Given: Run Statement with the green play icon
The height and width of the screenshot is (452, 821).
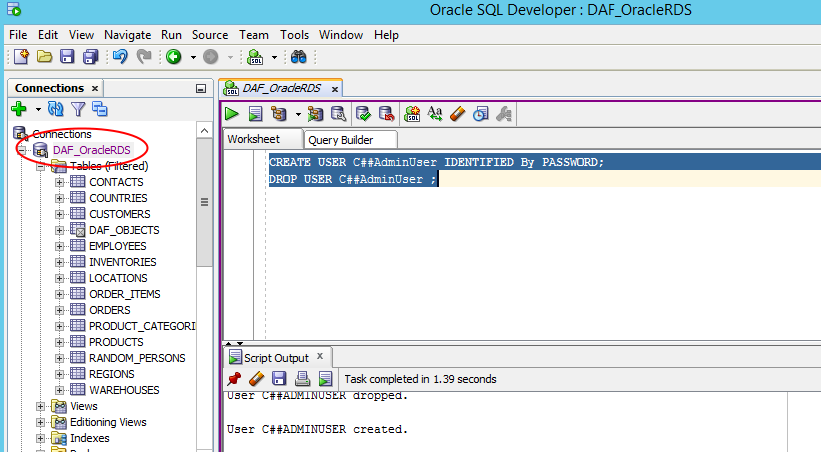Looking at the screenshot, I should (231, 114).
